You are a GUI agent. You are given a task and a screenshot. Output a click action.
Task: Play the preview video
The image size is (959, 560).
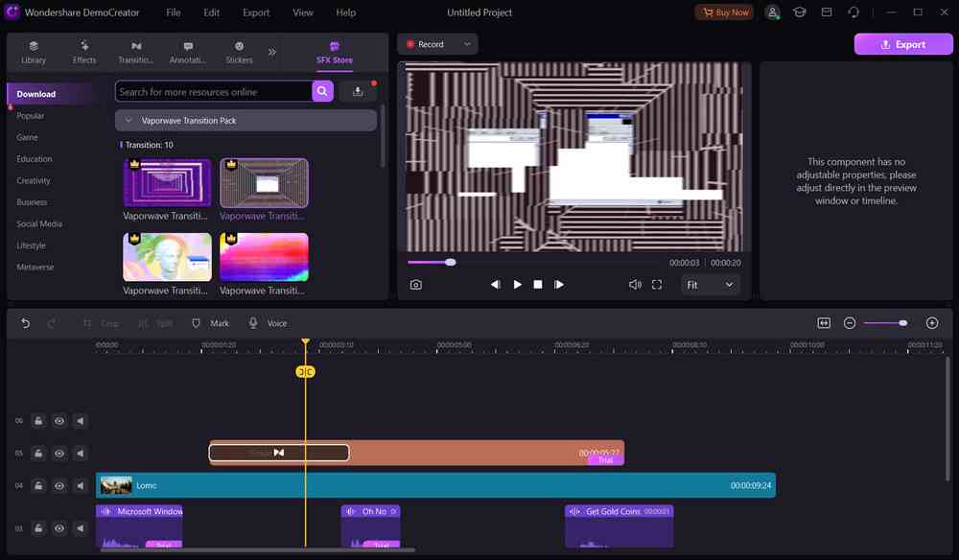click(518, 284)
